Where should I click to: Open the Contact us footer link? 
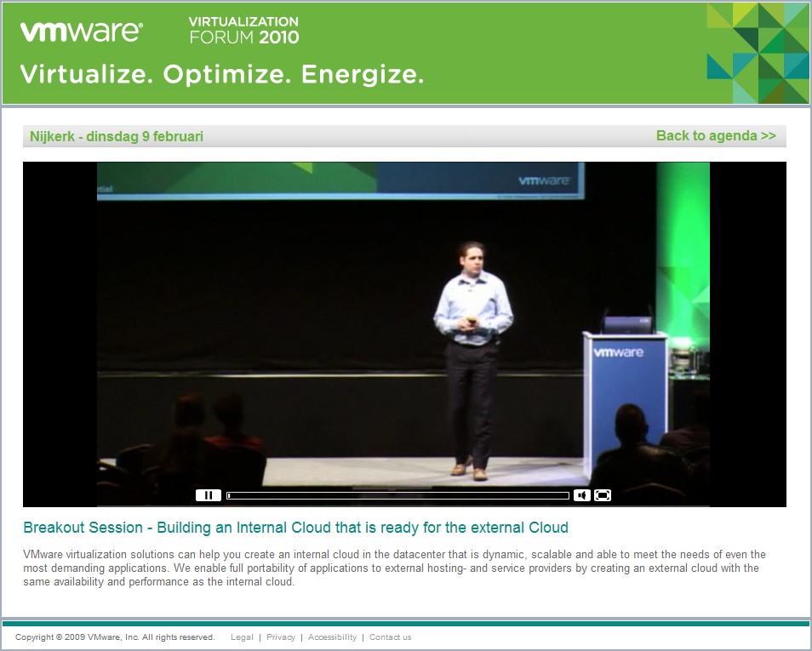point(390,637)
